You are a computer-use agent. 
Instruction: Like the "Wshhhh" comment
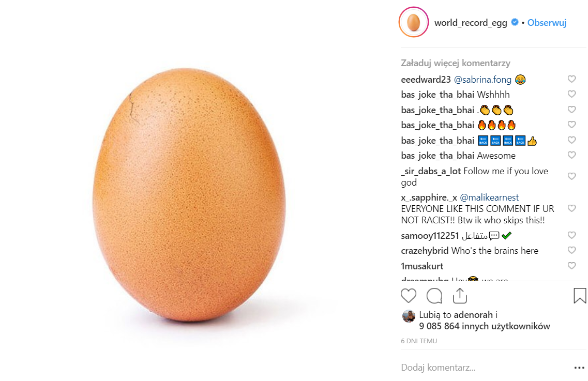click(x=571, y=94)
